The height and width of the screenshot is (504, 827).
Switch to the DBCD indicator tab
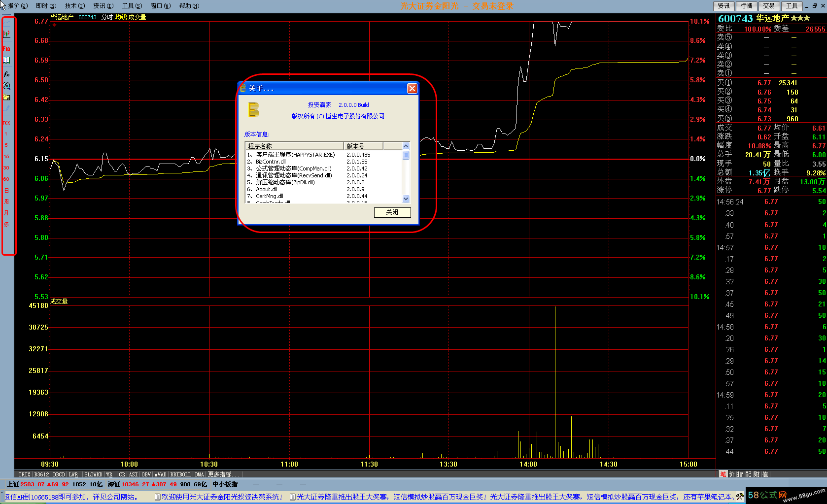pyautogui.click(x=59, y=474)
